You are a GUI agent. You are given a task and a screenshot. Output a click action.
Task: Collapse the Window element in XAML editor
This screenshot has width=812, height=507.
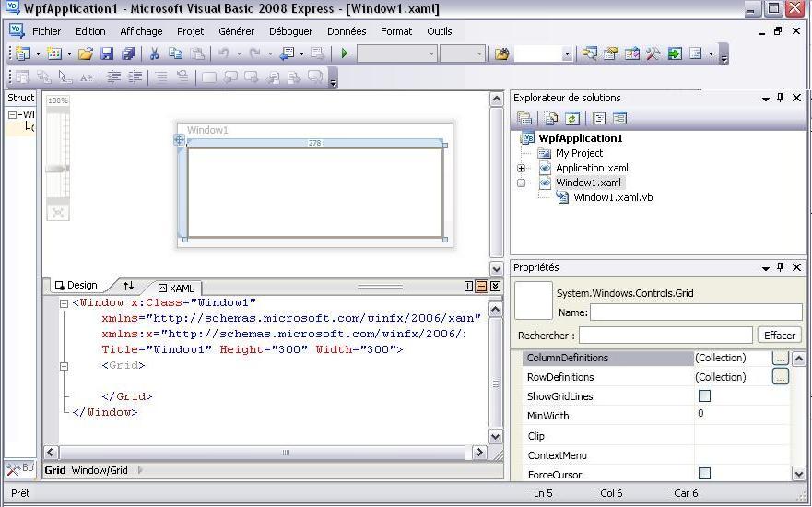(64, 303)
